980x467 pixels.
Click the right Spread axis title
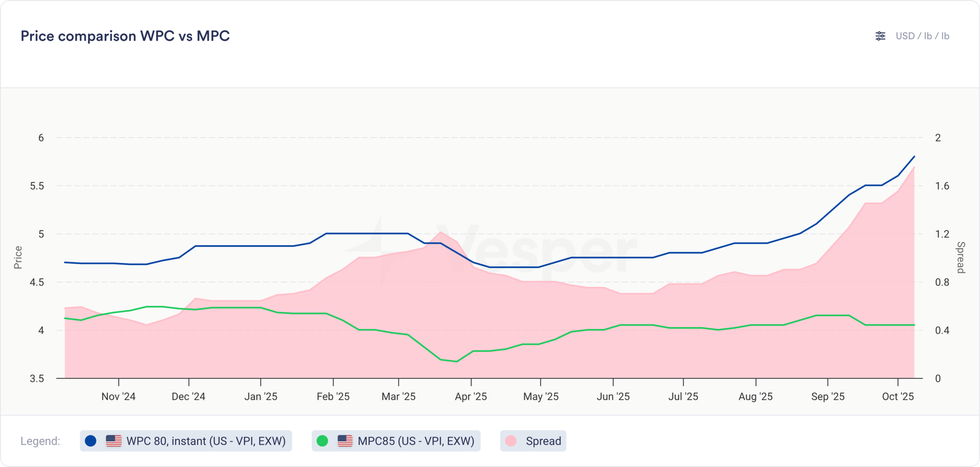[960, 257]
